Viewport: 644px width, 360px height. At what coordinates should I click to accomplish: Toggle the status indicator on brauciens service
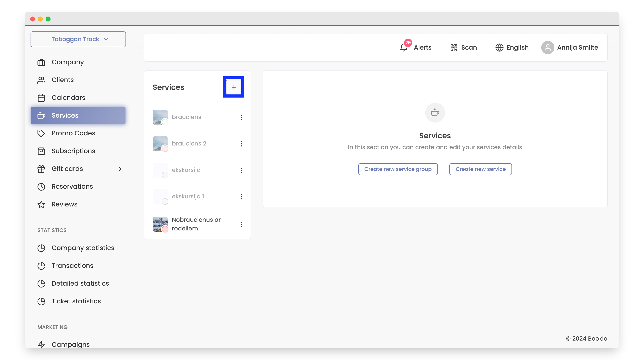click(165, 122)
